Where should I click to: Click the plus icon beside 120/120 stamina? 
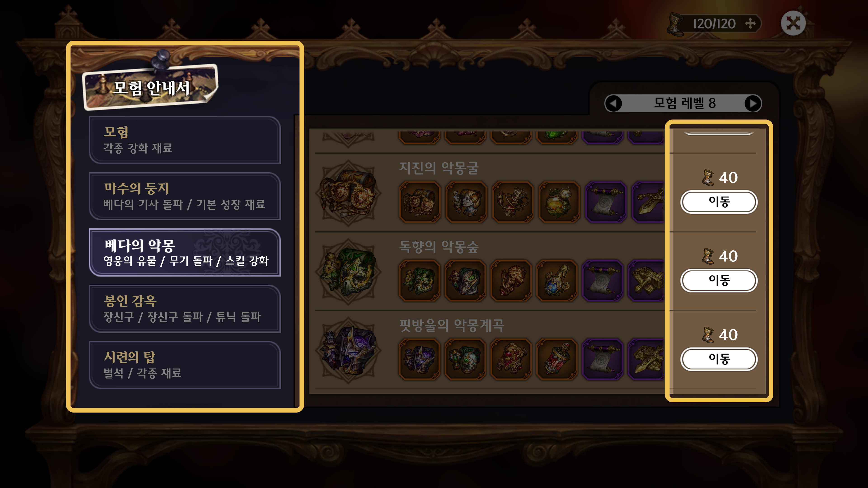(750, 23)
